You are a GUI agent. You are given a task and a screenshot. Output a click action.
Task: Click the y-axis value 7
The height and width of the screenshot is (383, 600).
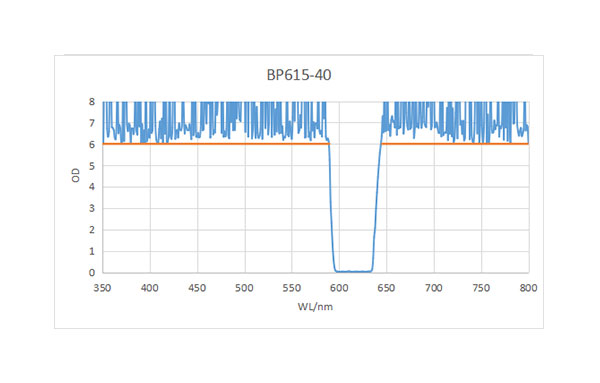coord(92,123)
